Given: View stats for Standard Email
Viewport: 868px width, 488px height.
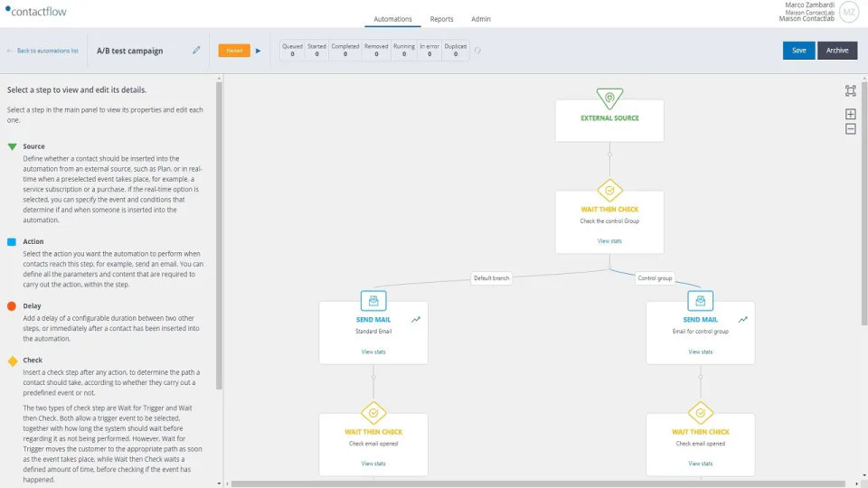Looking at the screenshot, I should [373, 352].
